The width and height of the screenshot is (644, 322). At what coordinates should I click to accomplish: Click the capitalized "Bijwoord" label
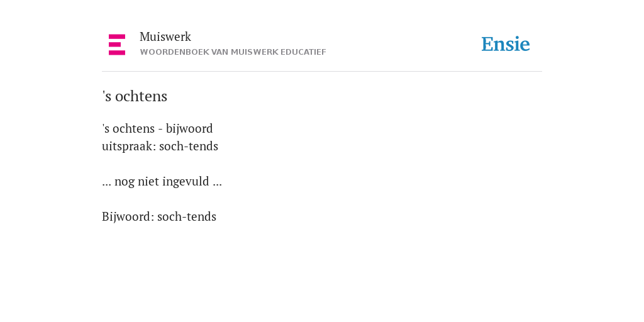[127, 216]
